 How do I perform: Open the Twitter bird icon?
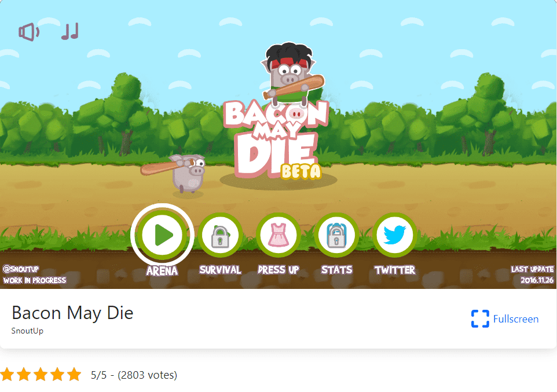pos(395,235)
